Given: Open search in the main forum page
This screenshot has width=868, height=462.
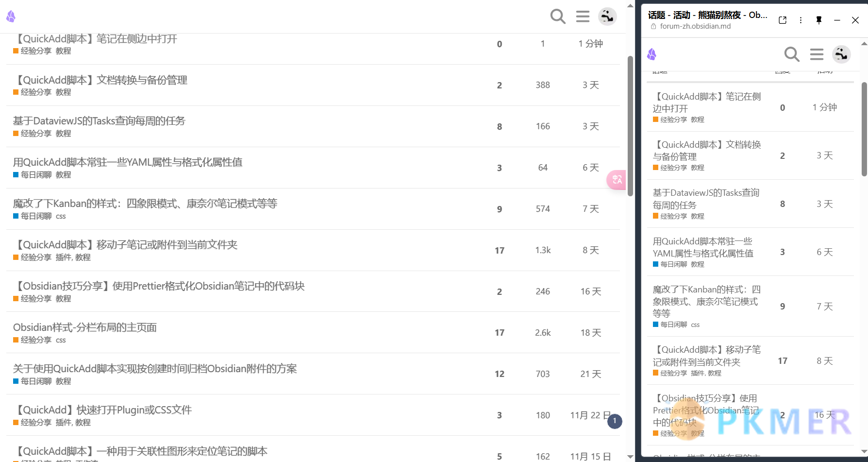Looking at the screenshot, I should 558,17.
